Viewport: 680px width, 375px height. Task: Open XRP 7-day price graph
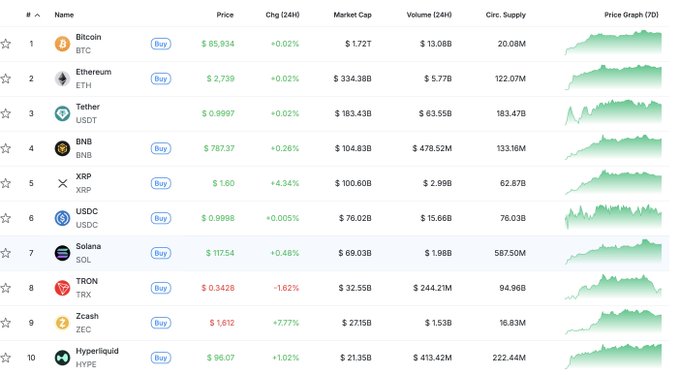point(613,182)
